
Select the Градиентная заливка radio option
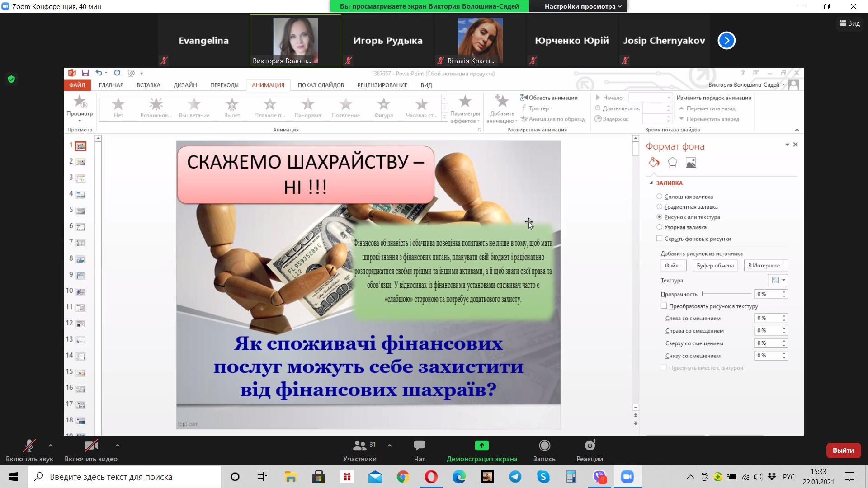[660, 207]
